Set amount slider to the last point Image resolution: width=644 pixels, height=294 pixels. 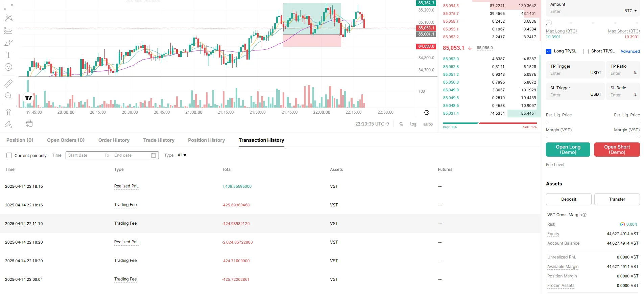(638, 23)
